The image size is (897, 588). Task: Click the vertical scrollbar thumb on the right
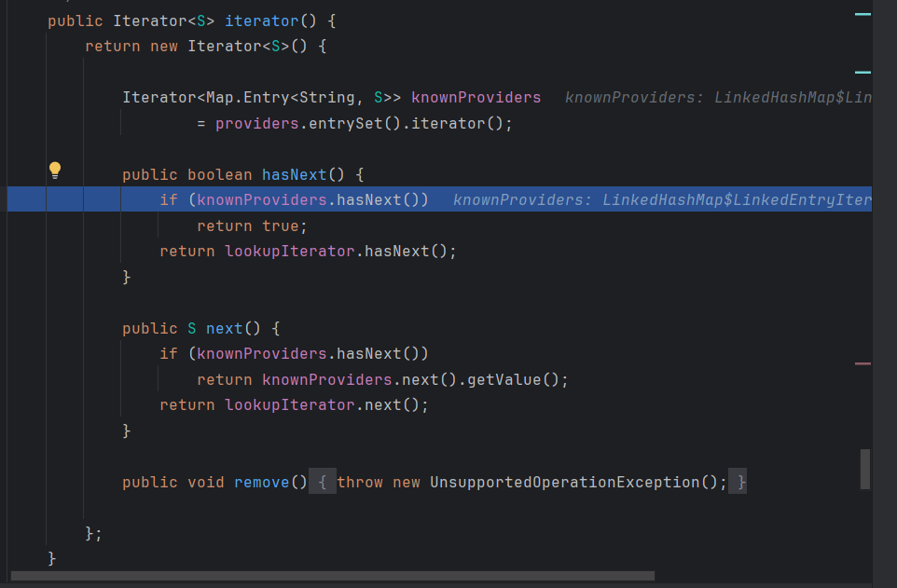(x=864, y=469)
